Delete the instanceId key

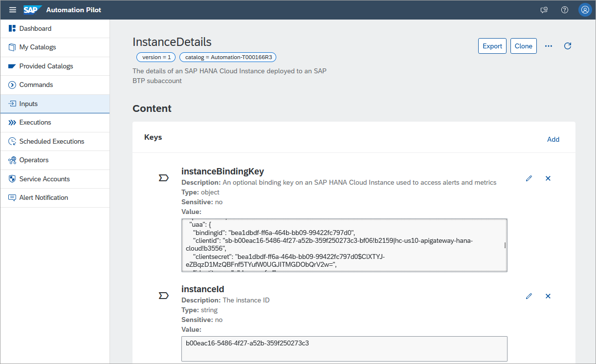click(x=548, y=296)
